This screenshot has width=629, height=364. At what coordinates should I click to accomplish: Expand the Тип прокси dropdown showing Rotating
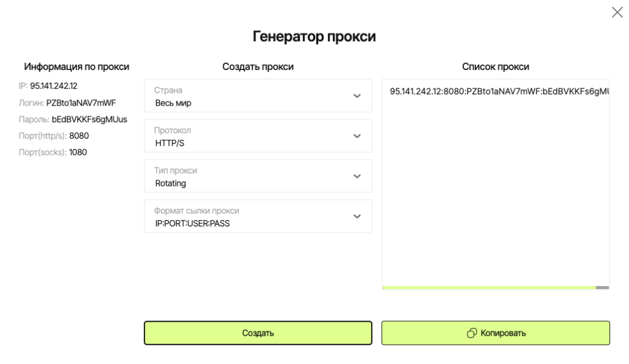point(258,176)
